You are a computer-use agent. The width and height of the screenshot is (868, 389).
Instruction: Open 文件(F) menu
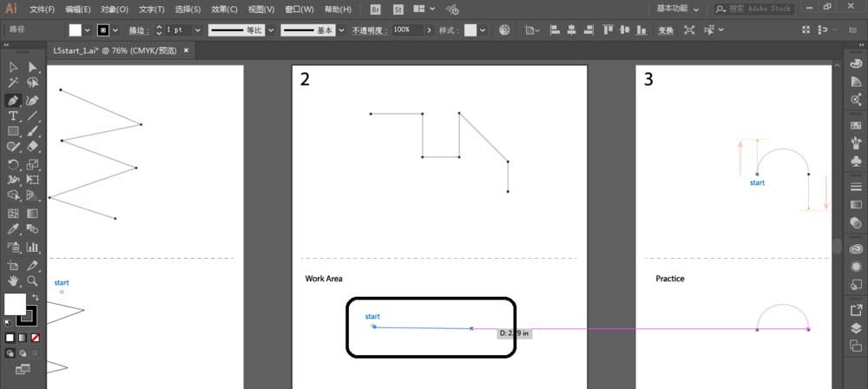point(42,10)
